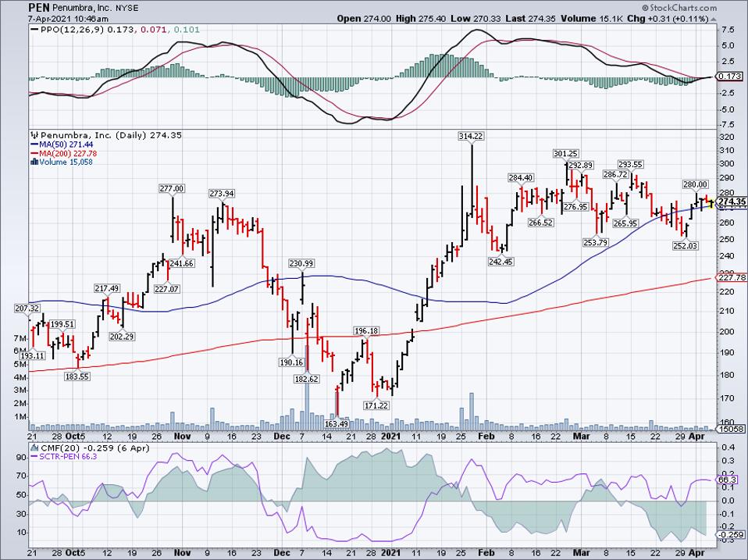Click the MA(200) 227.78 legend entry
Screen dimensions: 748x560
63,153
